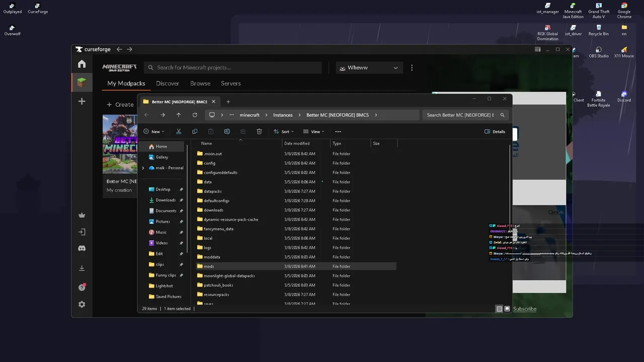The height and width of the screenshot is (362, 644).
Task: Open the New dropdown in Explorer
Action: 154,131
